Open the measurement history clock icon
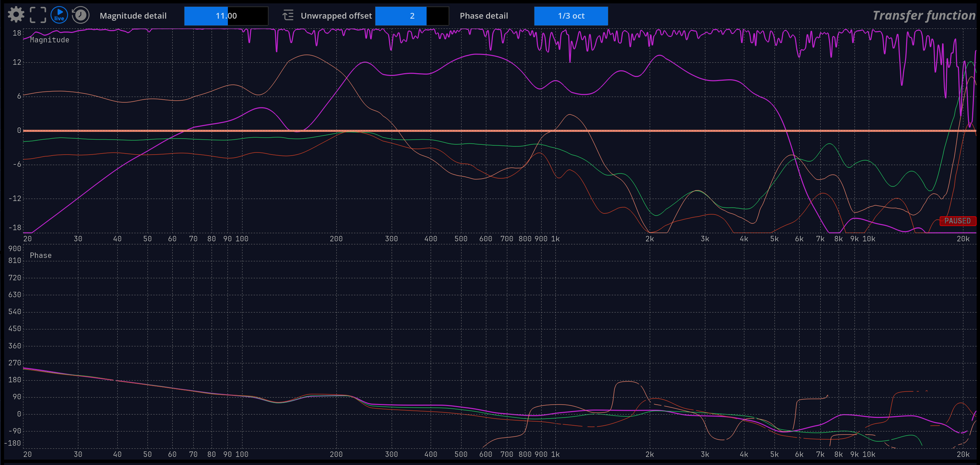 [81, 15]
